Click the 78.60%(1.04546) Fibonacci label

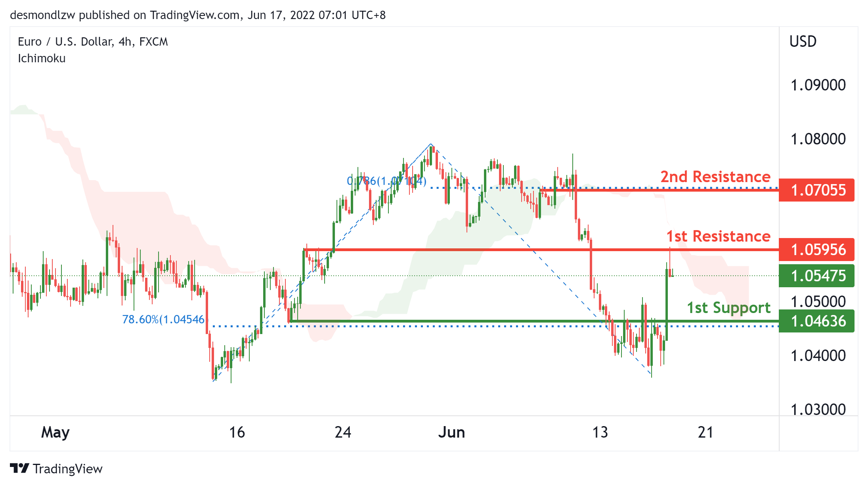[x=163, y=319]
